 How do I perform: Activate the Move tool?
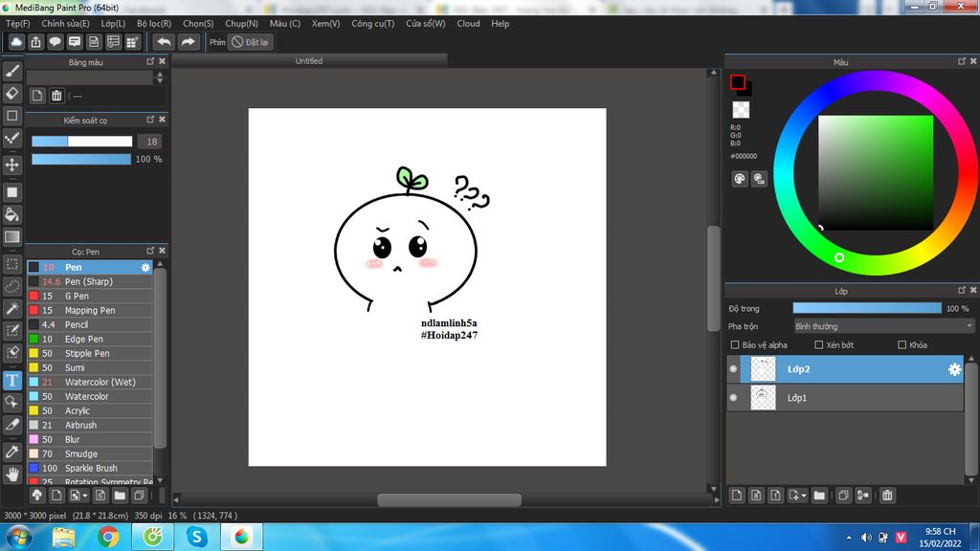pos(11,165)
